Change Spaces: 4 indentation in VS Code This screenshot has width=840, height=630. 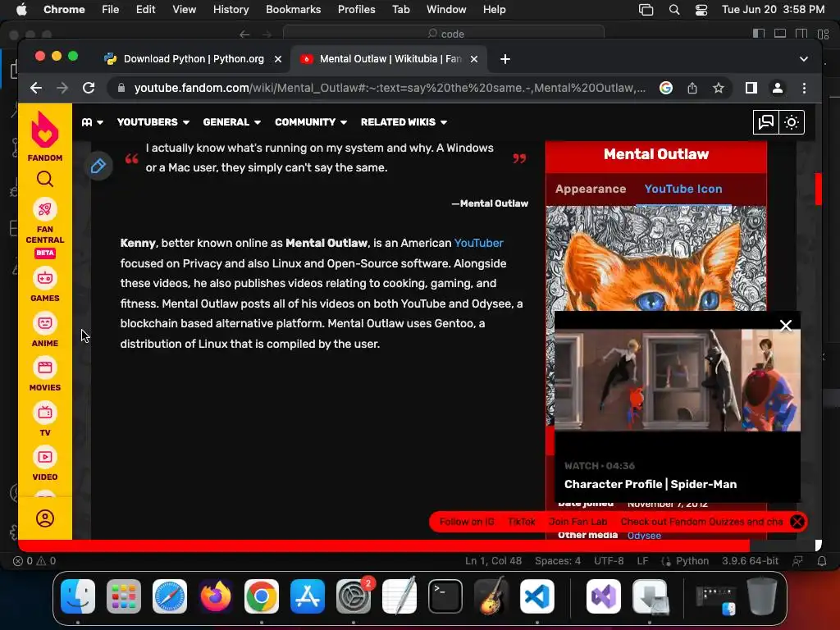pos(558,561)
